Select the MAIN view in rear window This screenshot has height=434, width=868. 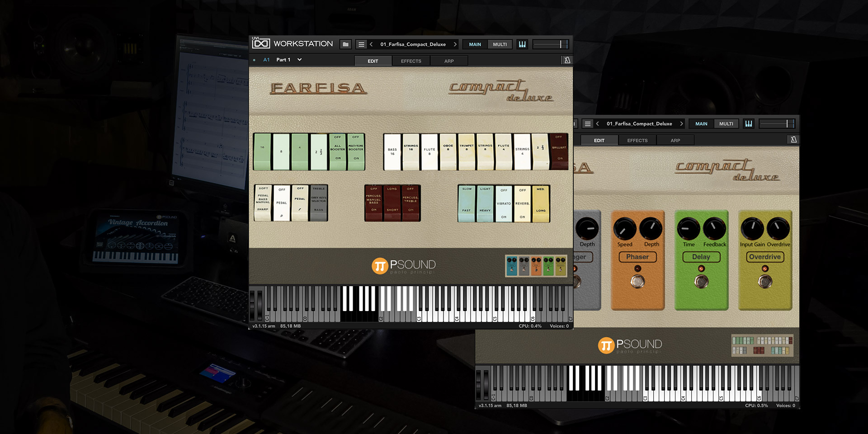(x=702, y=124)
